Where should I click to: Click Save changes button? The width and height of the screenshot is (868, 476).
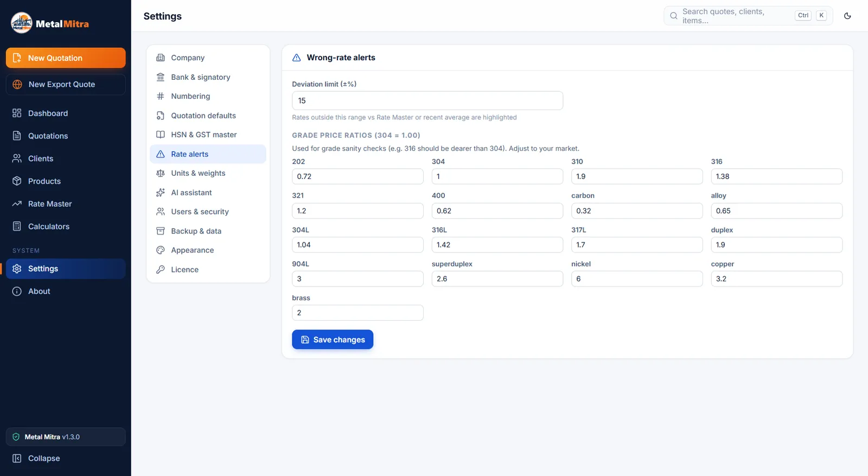point(333,340)
